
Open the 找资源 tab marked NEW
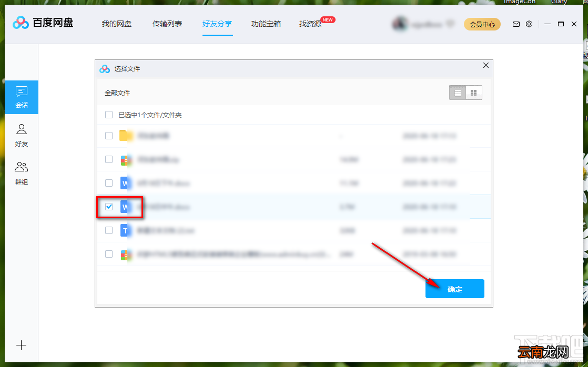click(x=310, y=24)
